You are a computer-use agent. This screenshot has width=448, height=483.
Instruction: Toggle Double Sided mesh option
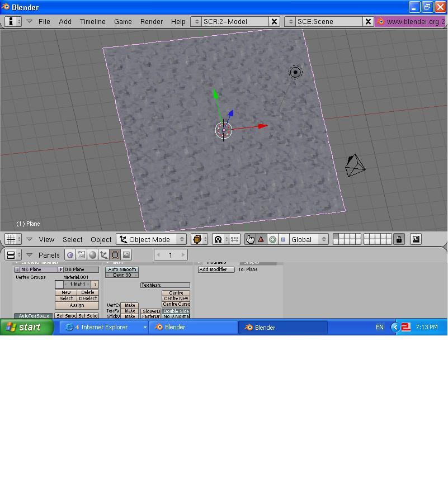176,311
